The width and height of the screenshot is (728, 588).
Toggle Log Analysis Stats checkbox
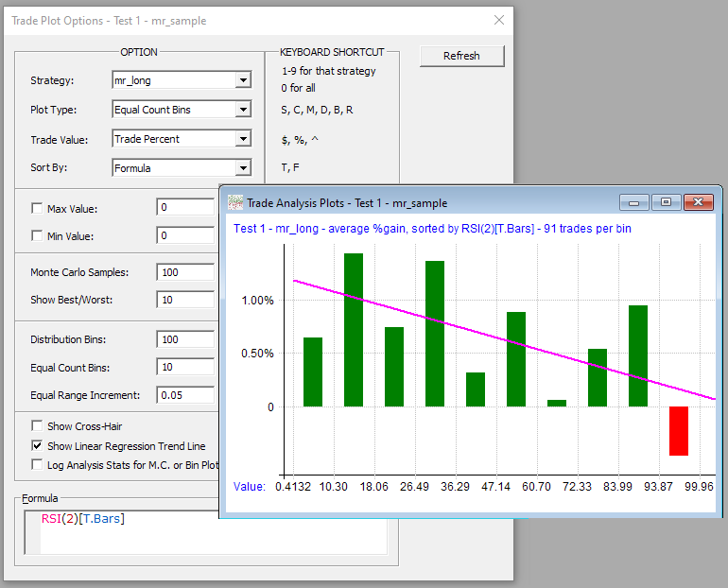[x=38, y=465]
